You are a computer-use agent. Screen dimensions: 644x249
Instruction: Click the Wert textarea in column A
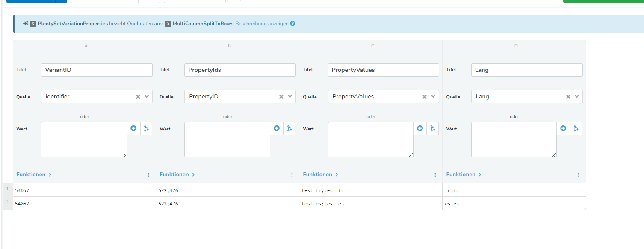[84, 139]
